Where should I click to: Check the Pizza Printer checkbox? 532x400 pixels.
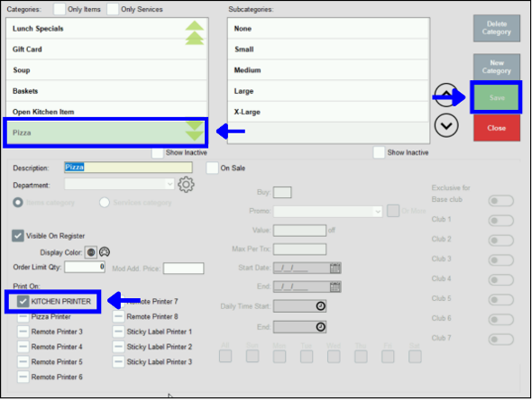23,316
